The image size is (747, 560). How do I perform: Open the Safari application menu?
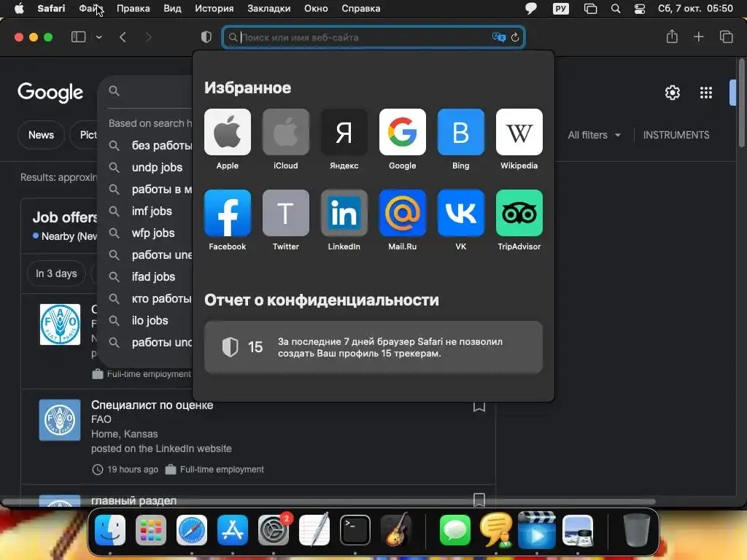coord(51,9)
